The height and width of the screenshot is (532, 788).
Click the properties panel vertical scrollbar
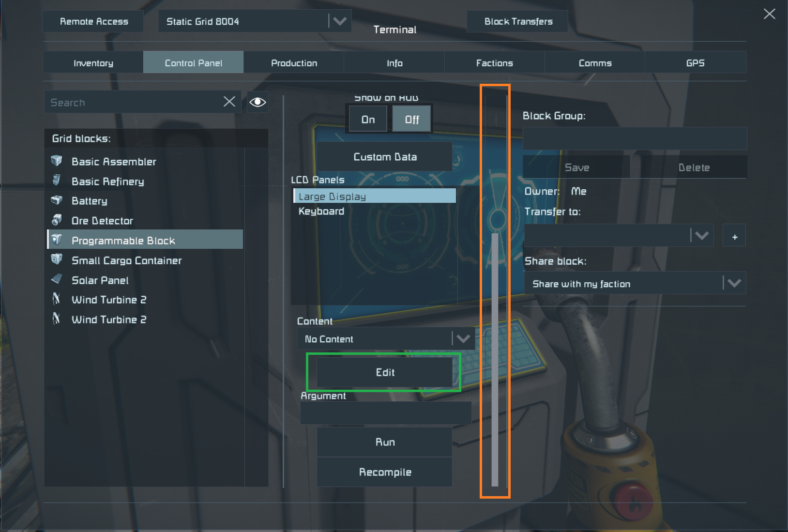coord(495,359)
